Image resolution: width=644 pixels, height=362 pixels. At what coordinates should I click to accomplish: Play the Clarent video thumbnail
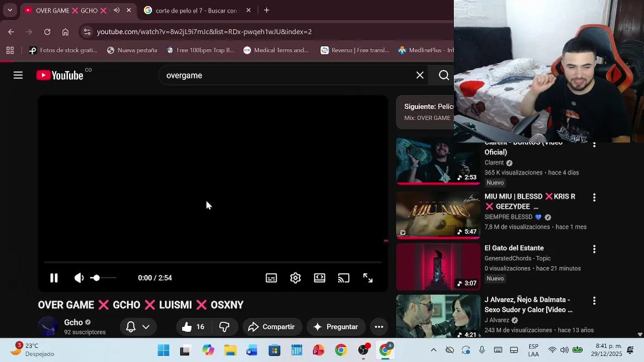pos(438,161)
